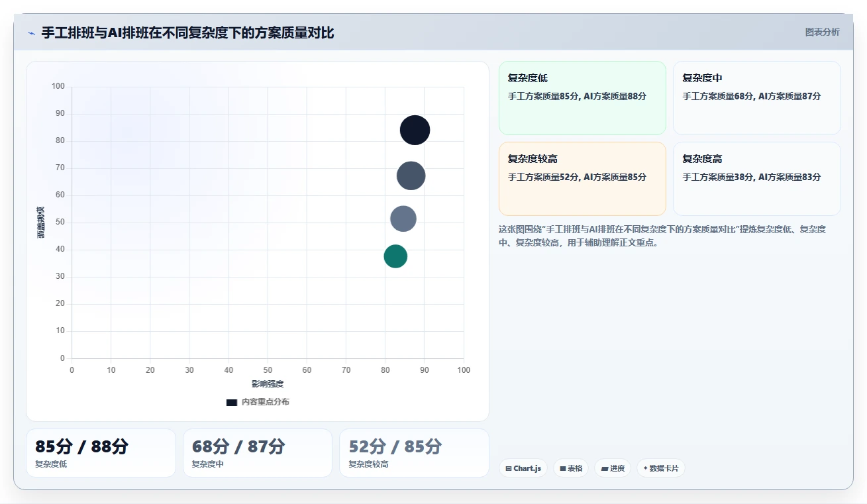Image resolution: width=867 pixels, height=504 pixels.
Task: Click text 手工方案质量52分, AI方案质量85分
Action: point(577,177)
